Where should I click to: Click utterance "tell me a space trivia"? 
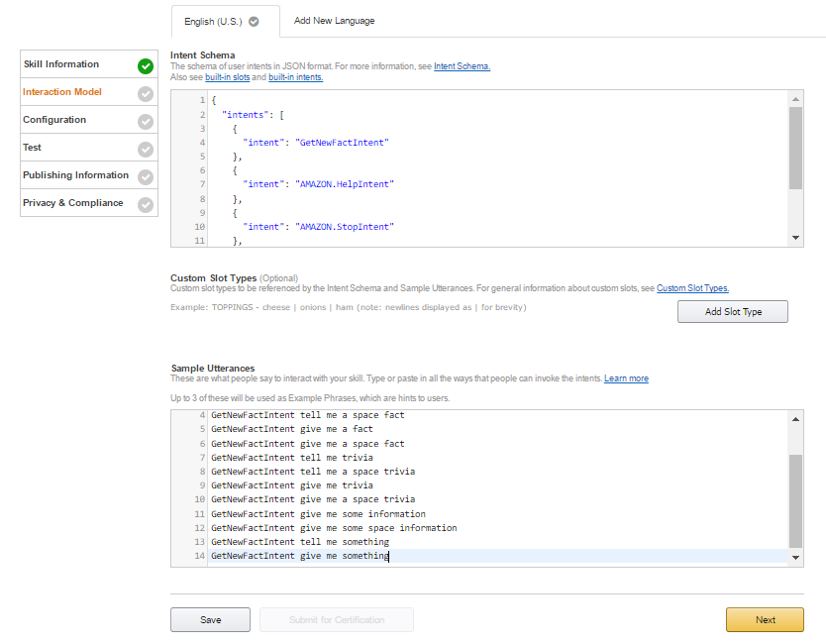click(358, 472)
